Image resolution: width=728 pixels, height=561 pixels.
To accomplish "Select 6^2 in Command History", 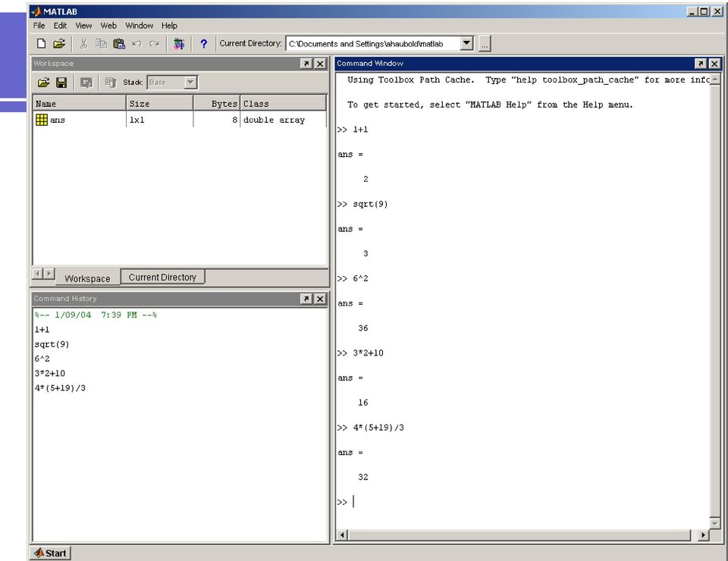I will [x=42, y=359].
